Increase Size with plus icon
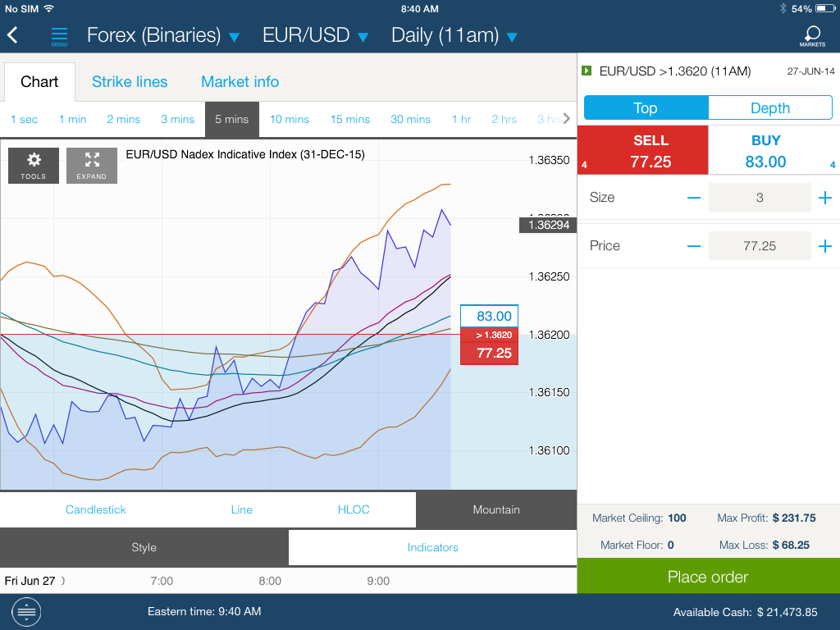Viewport: 840px width, 630px height. 824,198
